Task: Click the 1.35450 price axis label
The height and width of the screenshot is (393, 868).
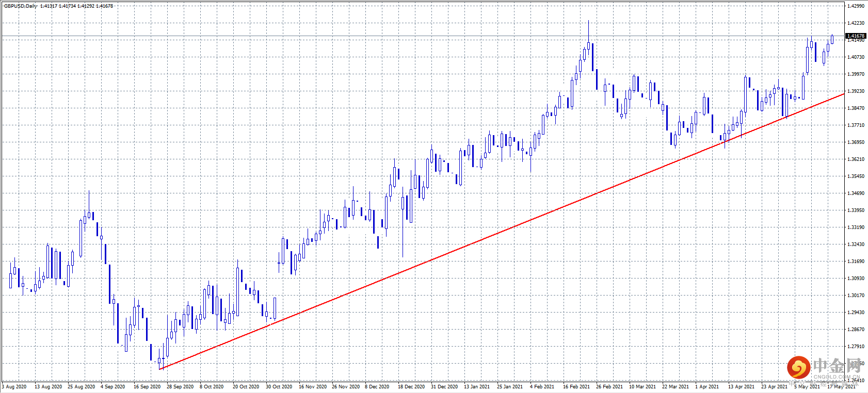Action: click(x=856, y=176)
